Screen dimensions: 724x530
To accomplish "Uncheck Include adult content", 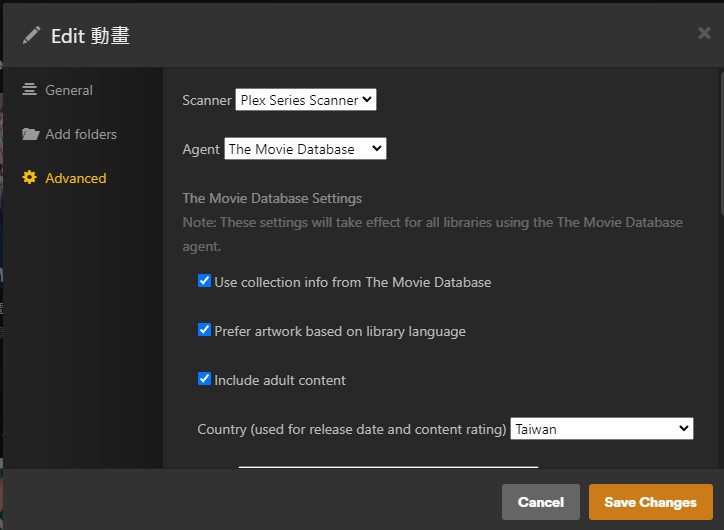I will 205,380.
